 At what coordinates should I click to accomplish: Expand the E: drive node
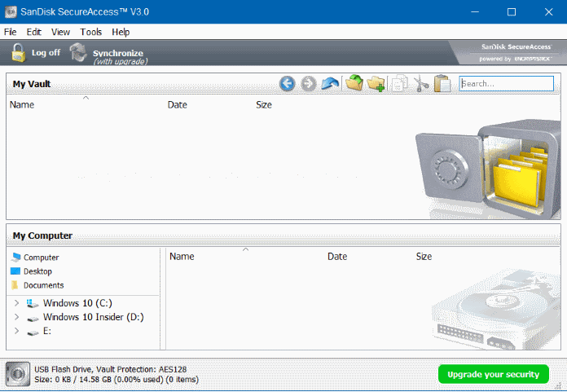click(16, 331)
